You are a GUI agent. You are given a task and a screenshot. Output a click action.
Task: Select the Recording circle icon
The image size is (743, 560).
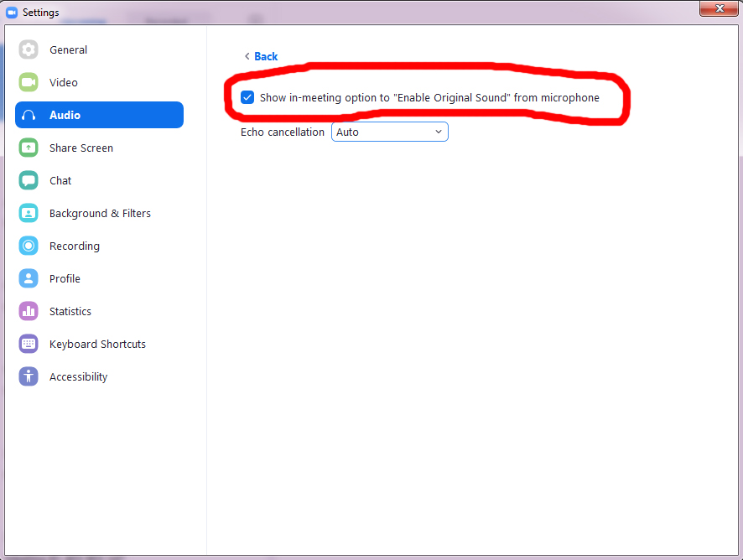pyautogui.click(x=29, y=246)
